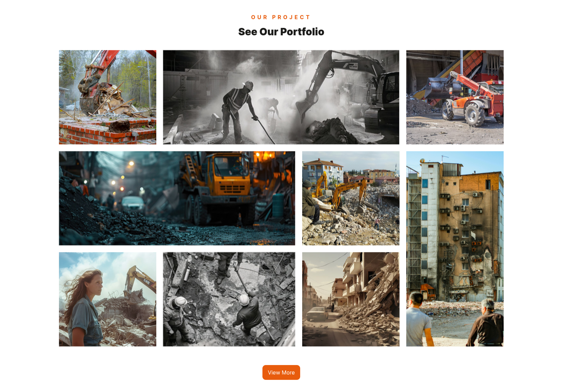This screenshot has height=392, width=568.
Task: Click the See Our Portfolio heading
Action: click(281, 32)
